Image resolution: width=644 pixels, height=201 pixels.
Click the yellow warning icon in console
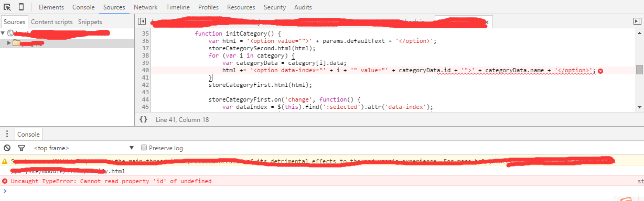(x=5, y=161)
